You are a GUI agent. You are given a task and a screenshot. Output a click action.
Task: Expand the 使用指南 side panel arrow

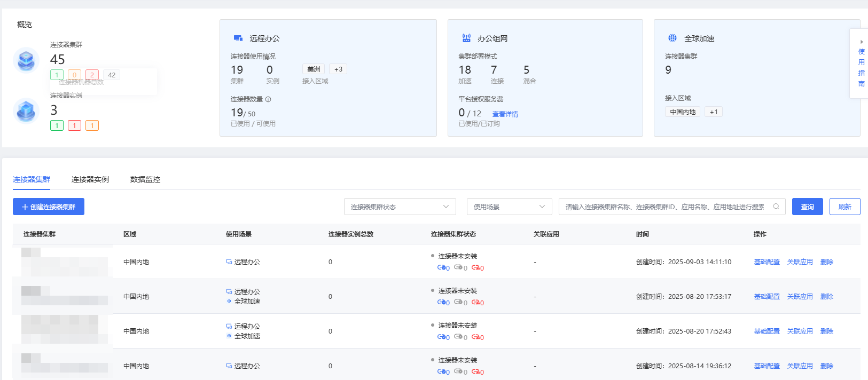coord(861,42)
